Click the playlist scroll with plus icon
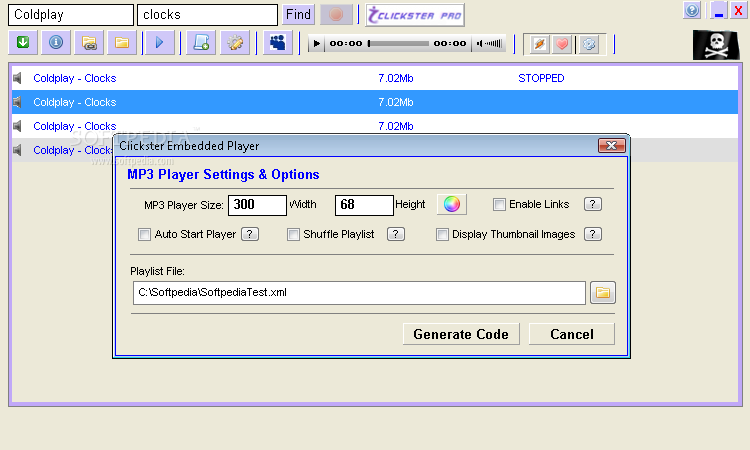Viewport: 750px width, 450px height. [201, 43]
